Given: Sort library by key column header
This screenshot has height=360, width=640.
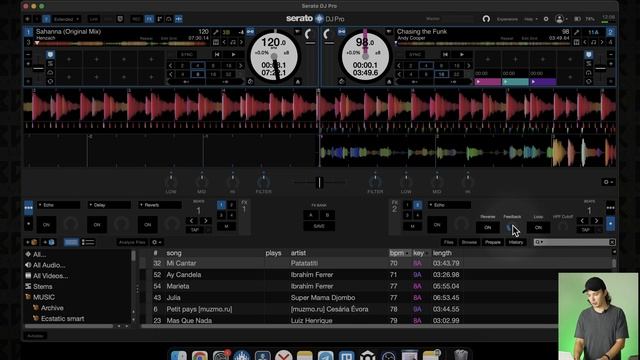Looking at the screenshot, I should (x=419, y=253).
